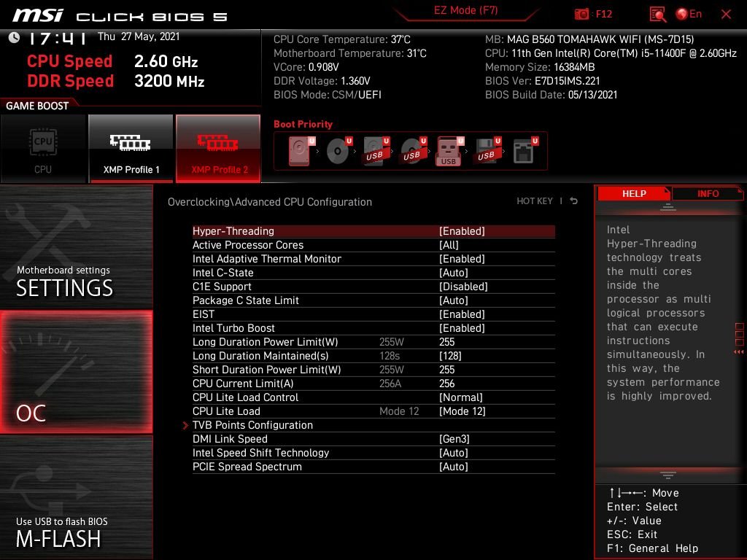
Task: Open the INFO tab
Action: click(x=708, y=194)
